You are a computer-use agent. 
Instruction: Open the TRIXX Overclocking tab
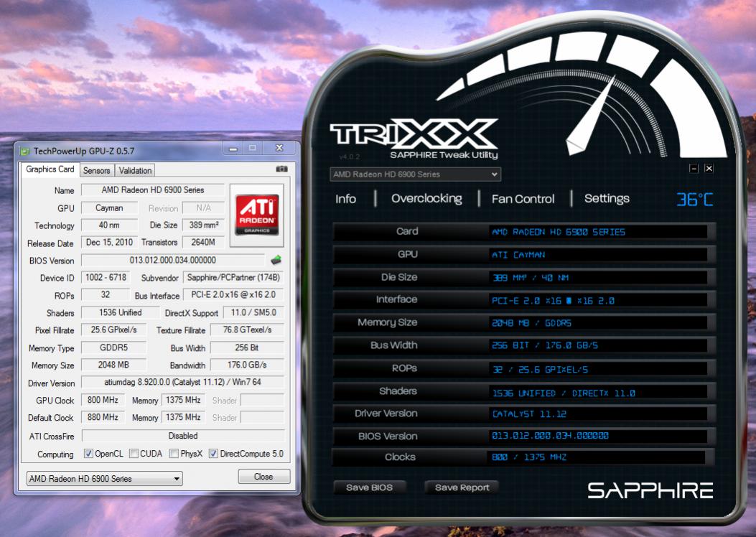click(x=426, y=199)
